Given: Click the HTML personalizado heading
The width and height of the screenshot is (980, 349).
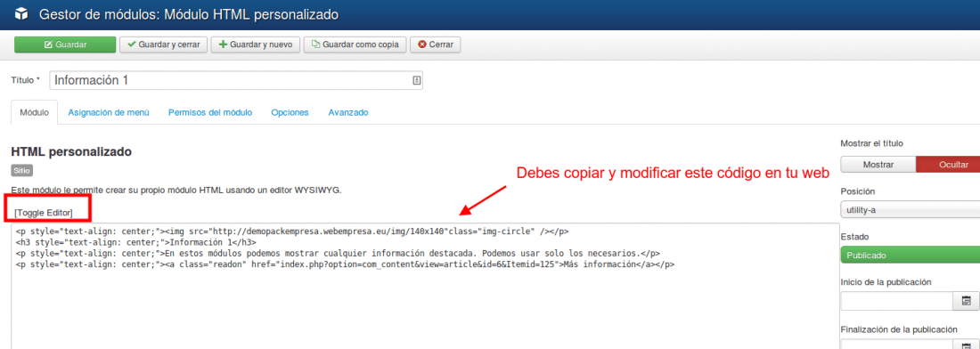Looking at the screenshot, I should [71, 151].
